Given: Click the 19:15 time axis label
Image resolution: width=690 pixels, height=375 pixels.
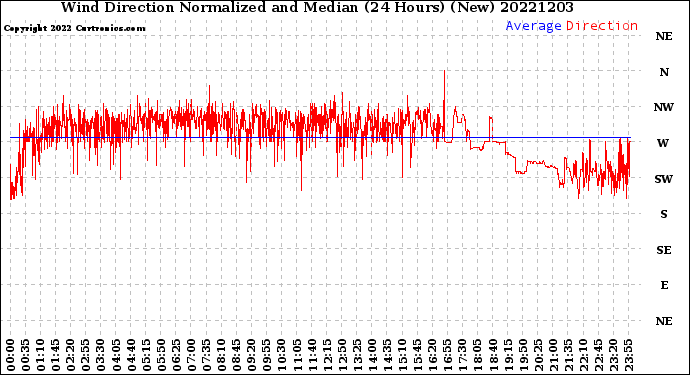Looking at the screenshot, I should 507,355.
